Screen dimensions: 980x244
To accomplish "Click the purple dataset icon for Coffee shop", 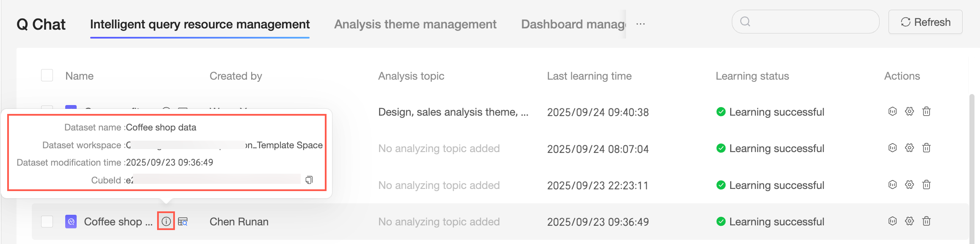I will [x=71, y=222].
